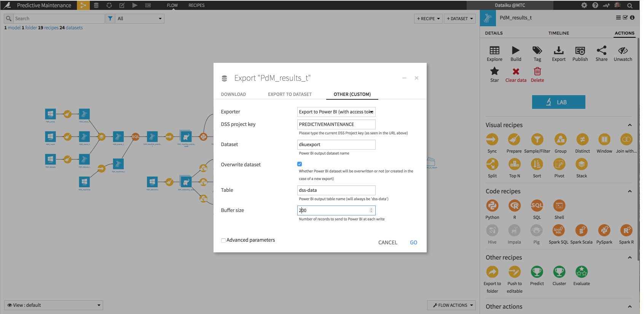Open the settings gear in top bar
The image size is (644, 314).
pos(584,5)
